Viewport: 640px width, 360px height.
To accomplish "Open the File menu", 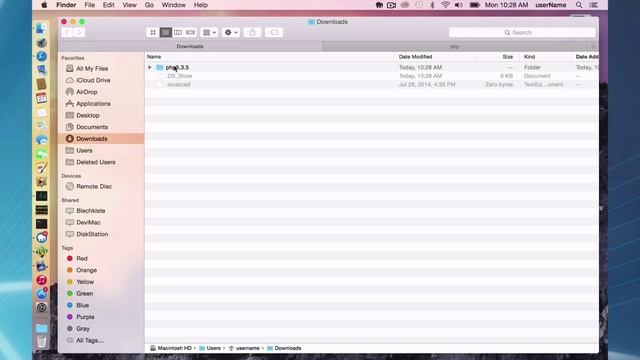I will click(89, 5).
